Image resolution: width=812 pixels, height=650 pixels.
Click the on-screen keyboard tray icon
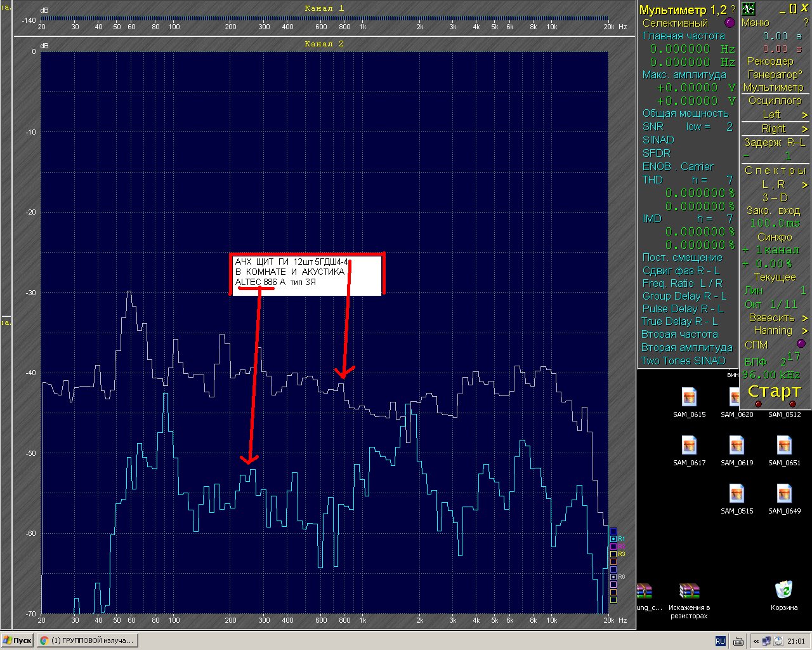pos(738,641)
